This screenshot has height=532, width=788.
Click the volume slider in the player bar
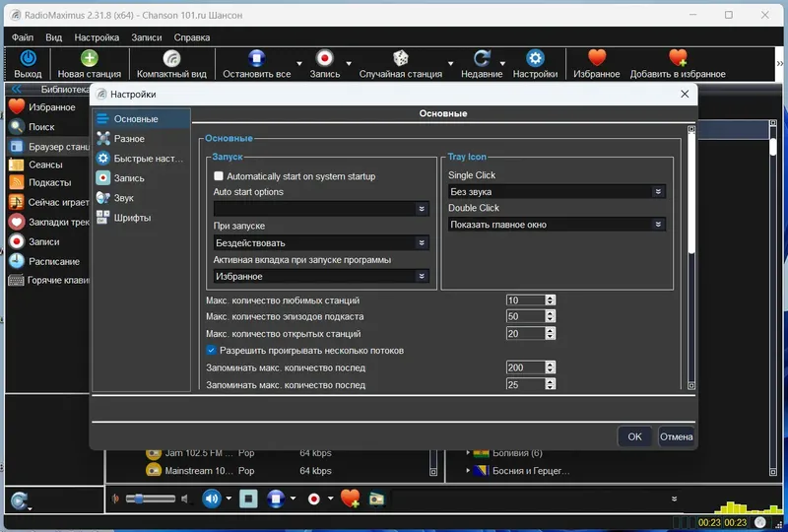coord(151,499)
